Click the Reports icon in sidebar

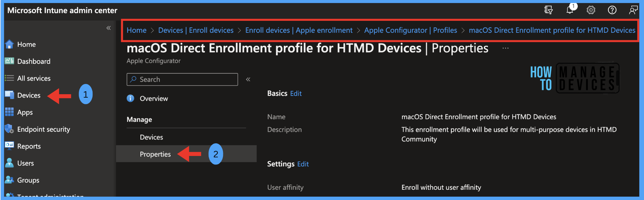9,146
